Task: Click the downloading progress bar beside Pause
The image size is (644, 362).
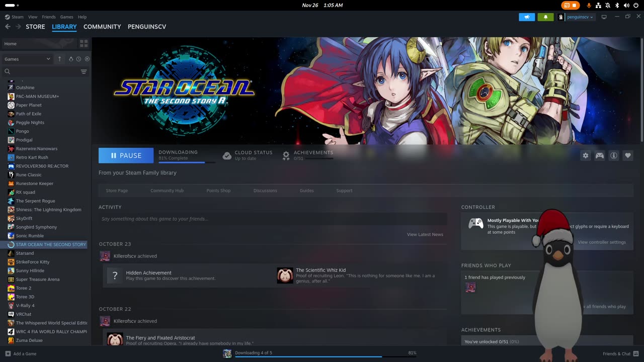Action: tap(187, 162)
